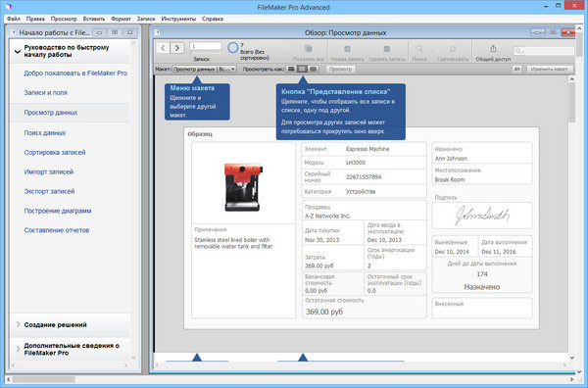Open Добро пожаловать в FileMaker Pro link

(75, 73)
